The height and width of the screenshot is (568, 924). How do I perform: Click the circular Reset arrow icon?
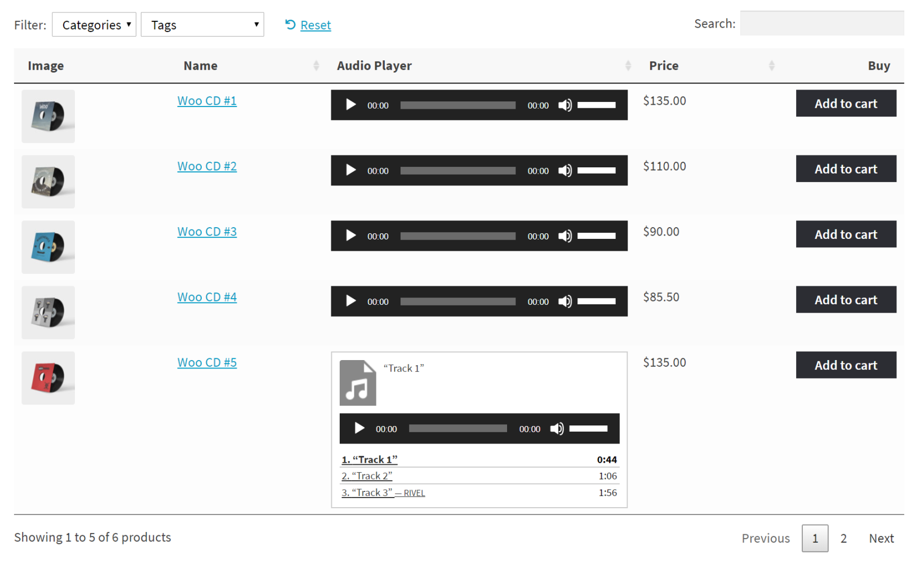(290, 25)
